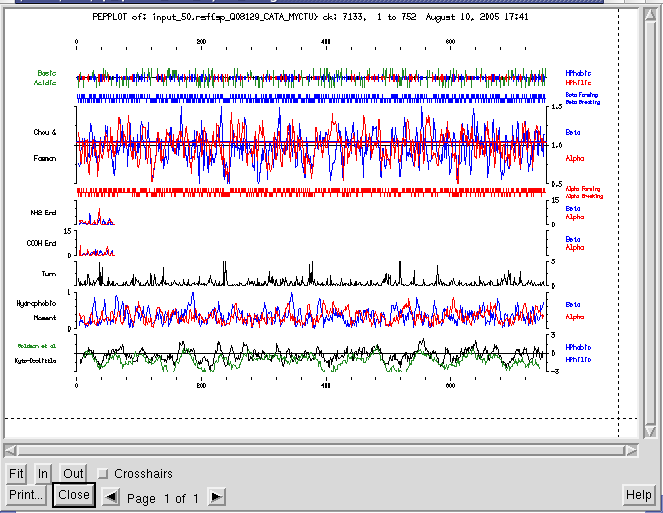Click the horizontal scrollbar left arrow
The image size is (663, 513).
tap(10, 449)
